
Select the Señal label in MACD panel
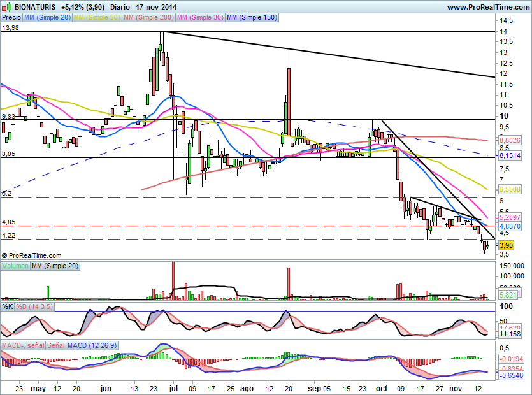(56, 345)
